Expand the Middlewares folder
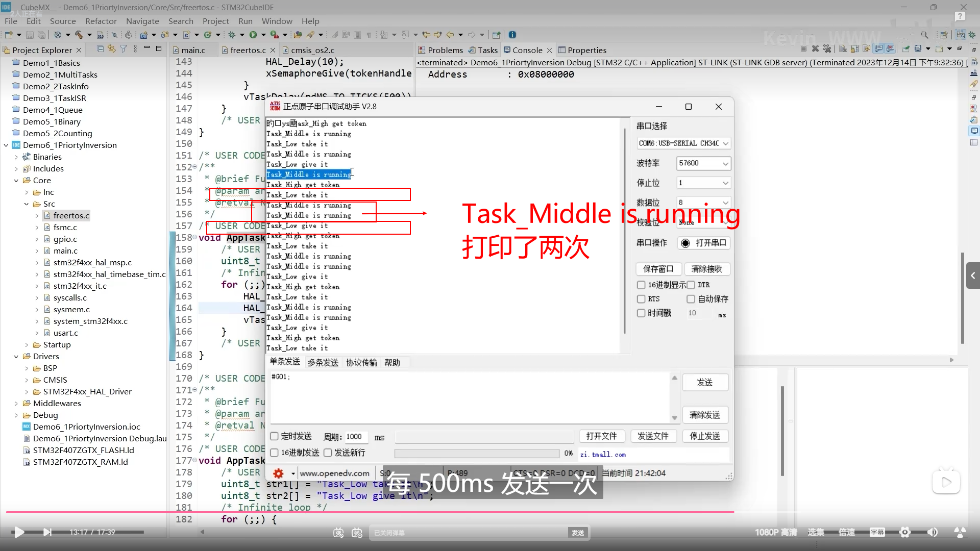Viewport: 980px width, 551px height. click(x=16, y=404)
